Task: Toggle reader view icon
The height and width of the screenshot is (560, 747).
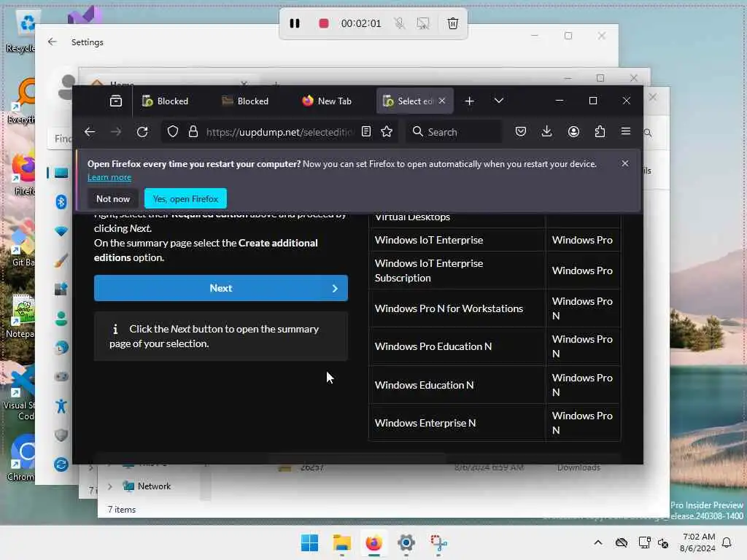Action: 366,132
